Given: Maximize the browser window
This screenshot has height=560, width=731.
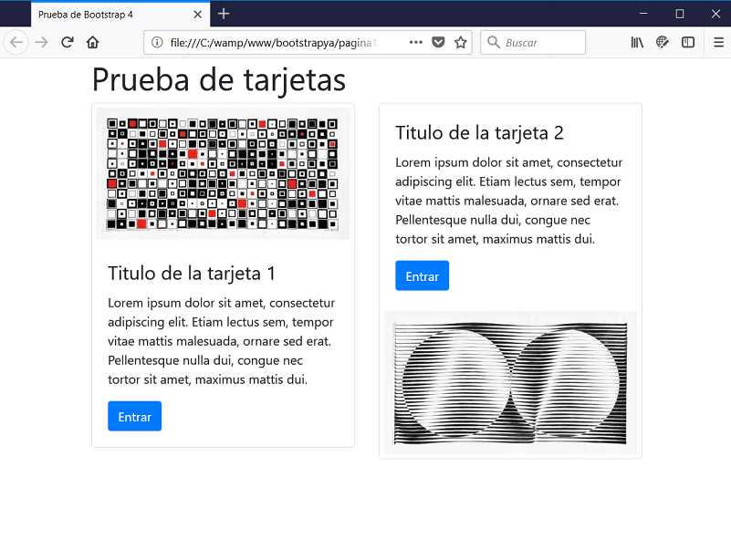Looking at the screenshot, I should coord(680,14).
